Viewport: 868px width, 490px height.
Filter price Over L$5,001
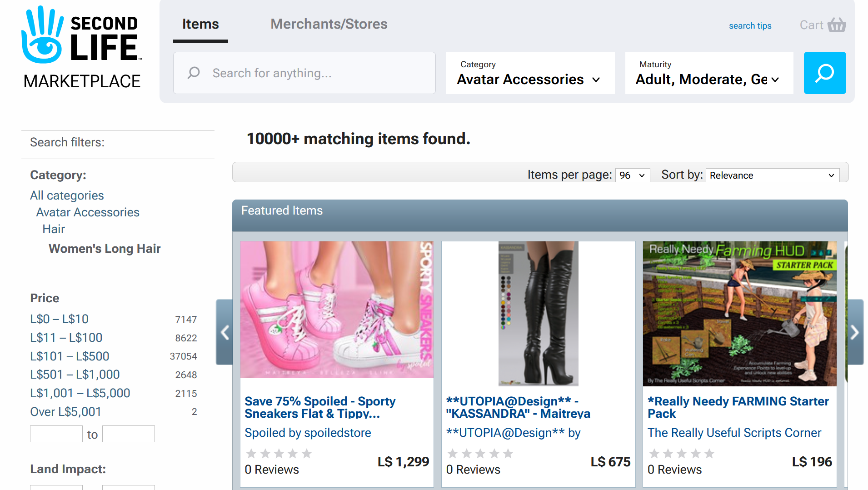pyautogui.click(x=65, y=412)
